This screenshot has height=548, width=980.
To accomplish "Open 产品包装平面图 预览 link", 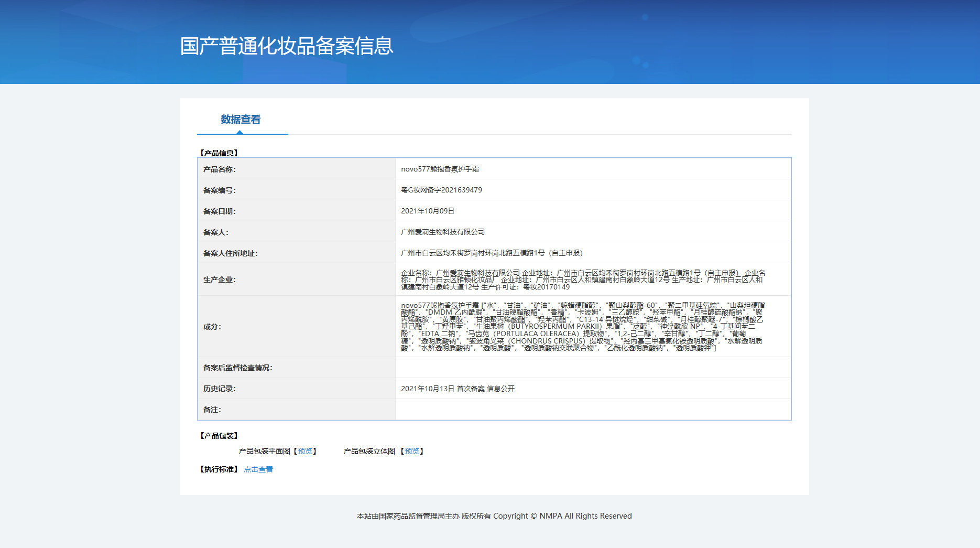I will 305,451.
